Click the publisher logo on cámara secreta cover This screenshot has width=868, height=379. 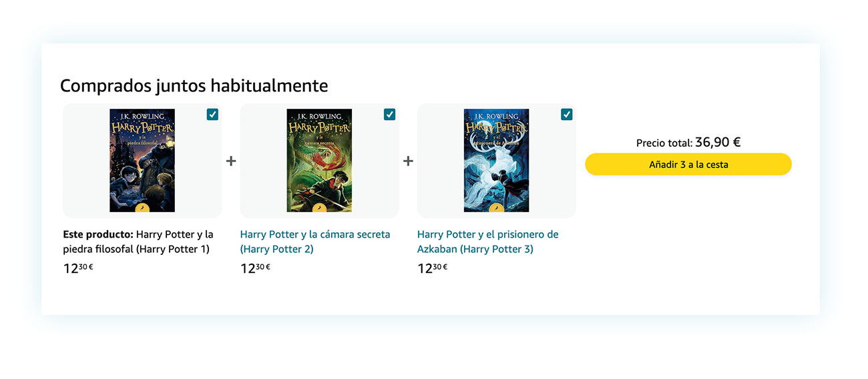coord(319,208)
